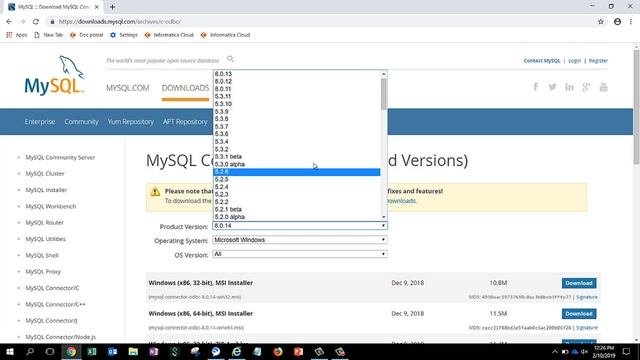This screenshot has width=640, height=360.
Task: Open the first Informatica Cloud bookmark
Action: (x=169, y=35)
